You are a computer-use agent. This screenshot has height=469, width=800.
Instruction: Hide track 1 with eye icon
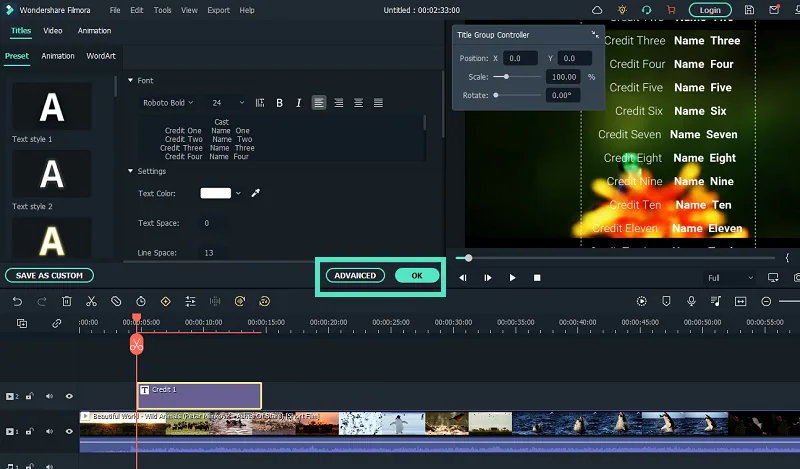69,431
